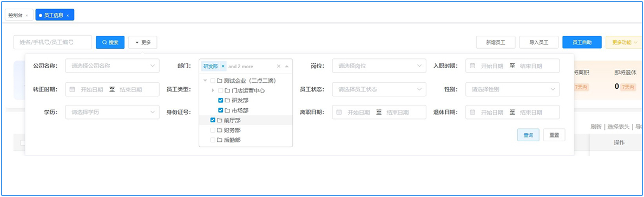
Task: Click the 刷新 link
Action: (x=596, y=127)
